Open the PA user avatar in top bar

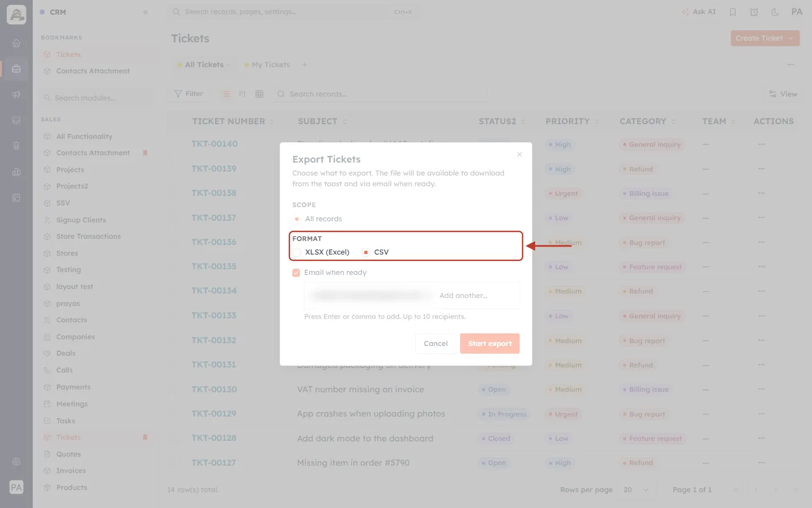(x=797, y=12)
